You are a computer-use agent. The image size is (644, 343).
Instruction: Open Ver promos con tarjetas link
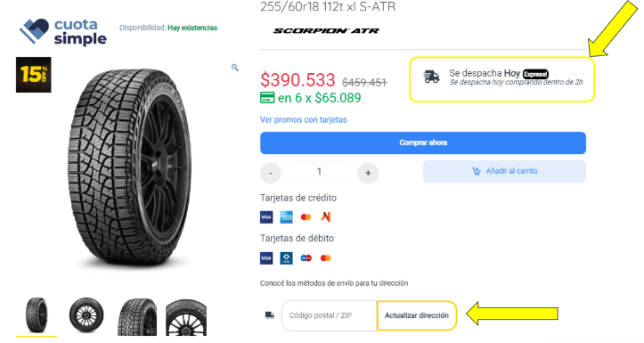(x=303, y=119)
